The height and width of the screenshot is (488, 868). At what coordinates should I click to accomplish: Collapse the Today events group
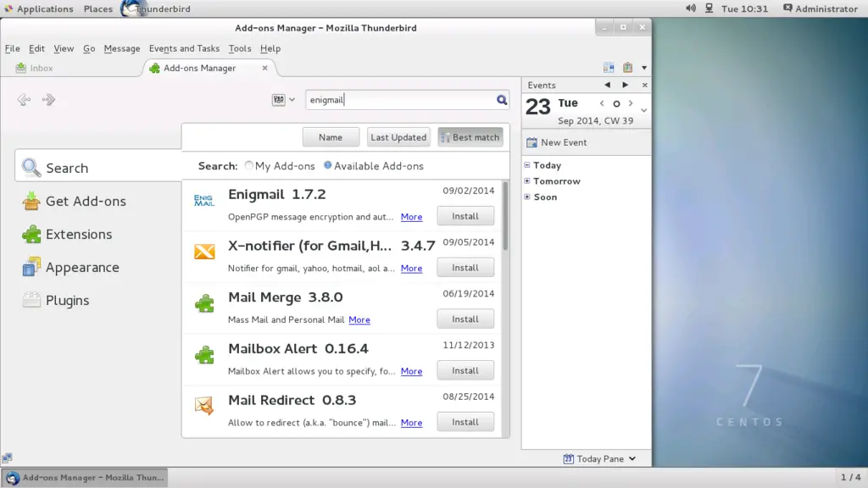pyautogui.click(x=527, y=165)
